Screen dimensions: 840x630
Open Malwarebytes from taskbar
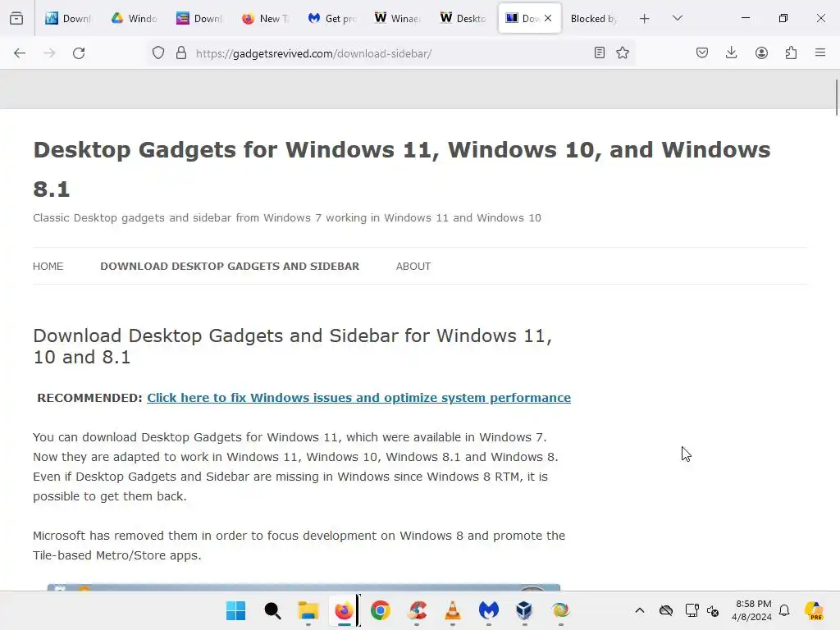[x=489, y=610]
